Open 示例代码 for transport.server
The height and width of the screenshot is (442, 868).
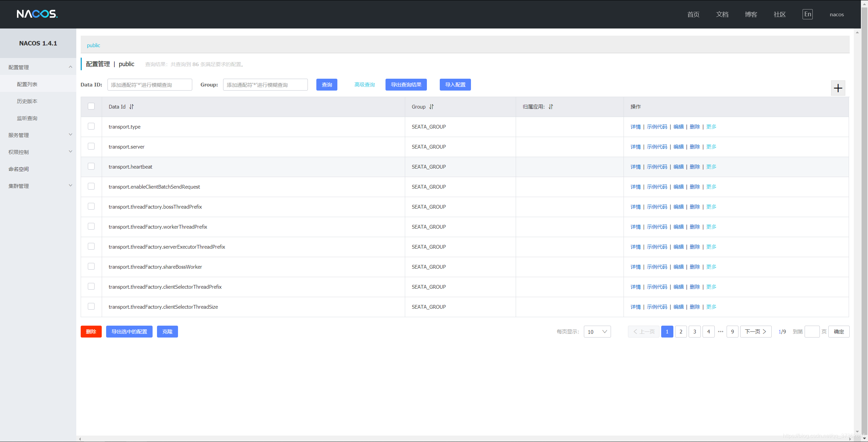click(657, 147)
